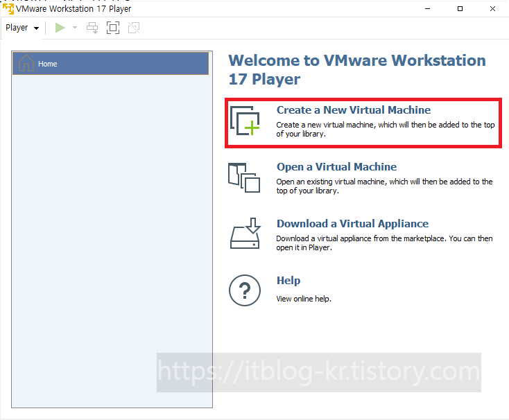Click the Send Ctrl+Alt+Del toolbar icon
This screenshot has height=420, width=509.
pos(92,28)
